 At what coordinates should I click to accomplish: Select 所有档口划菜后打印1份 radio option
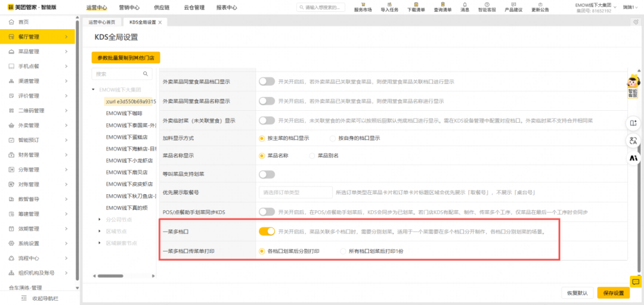point(343,251)
